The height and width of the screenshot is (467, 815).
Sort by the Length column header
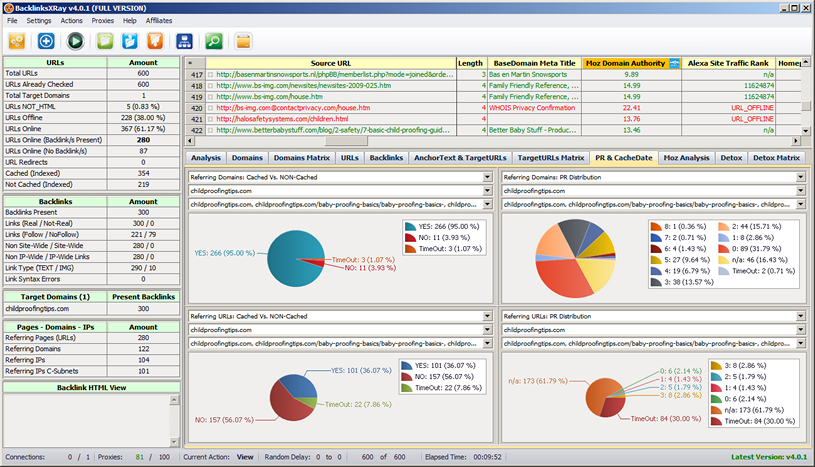point(470,63)
